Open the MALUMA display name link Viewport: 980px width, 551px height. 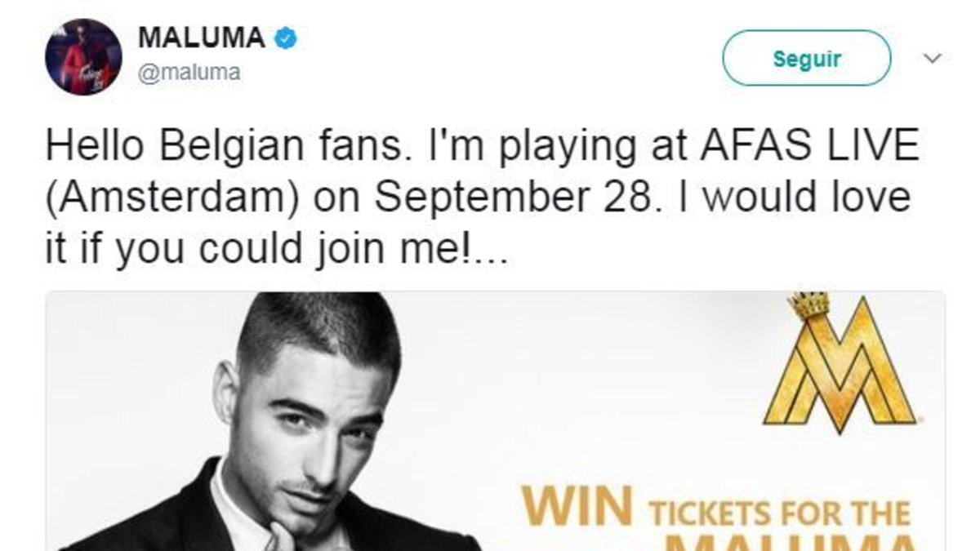click(x=201, y=38)
